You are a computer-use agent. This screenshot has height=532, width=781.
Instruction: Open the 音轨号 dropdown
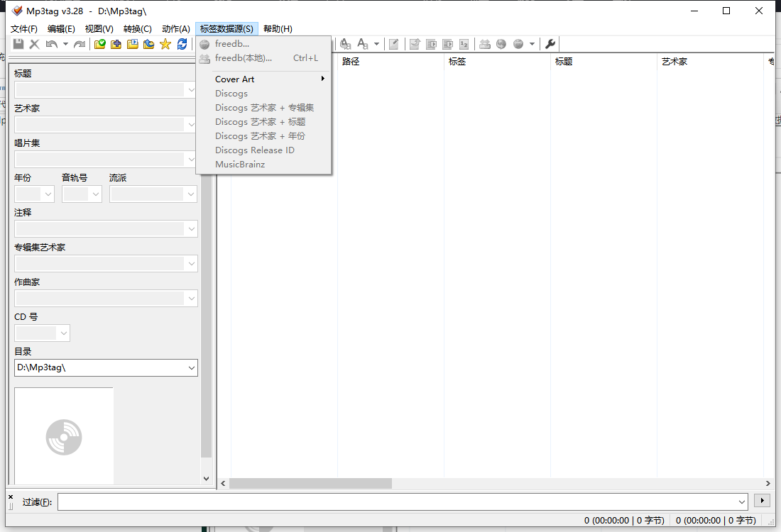click(x=96, y=194)
